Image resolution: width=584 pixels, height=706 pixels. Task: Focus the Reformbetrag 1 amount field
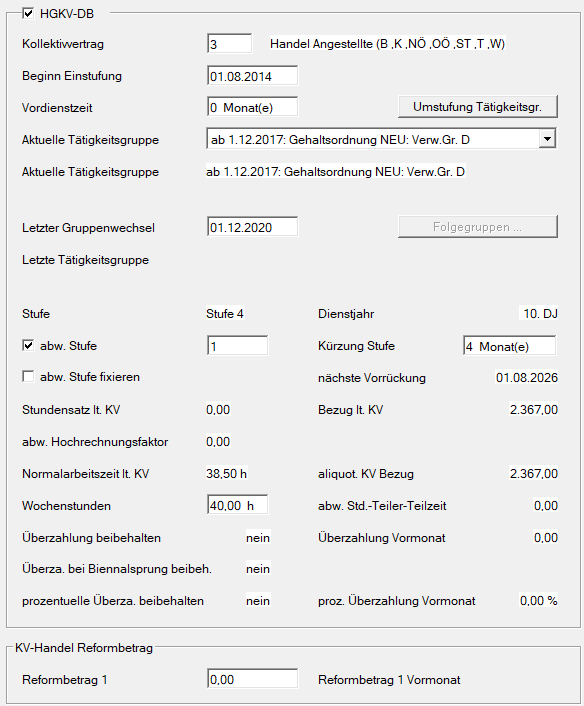pos(253,679)
